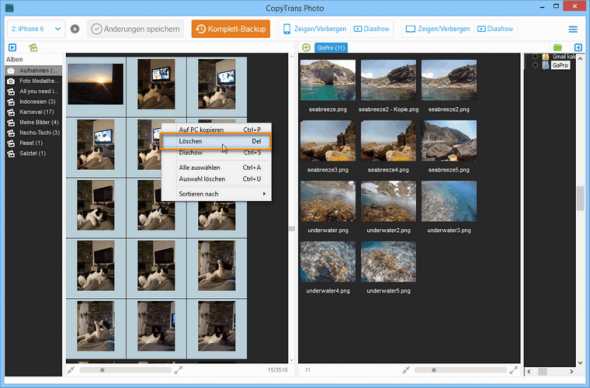Select the seabreeze4.png thumbnail
590x388 pixels.
pyautogui.click(x=388, y=141)
